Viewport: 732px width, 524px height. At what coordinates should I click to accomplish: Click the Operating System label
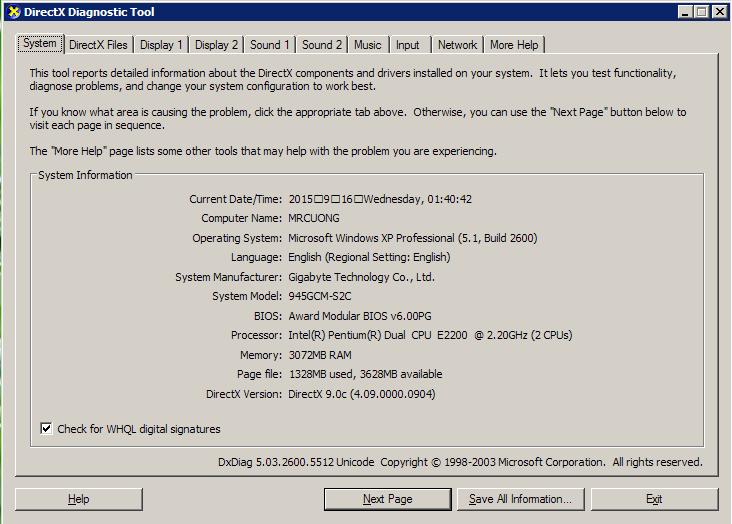(x=237, y=238)
